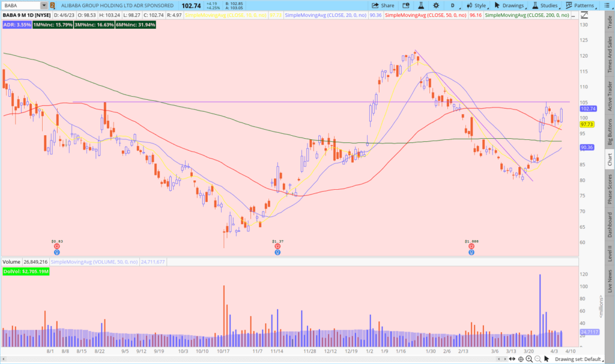Click the earnings icon near 8/1

click(x=57, y=246)
